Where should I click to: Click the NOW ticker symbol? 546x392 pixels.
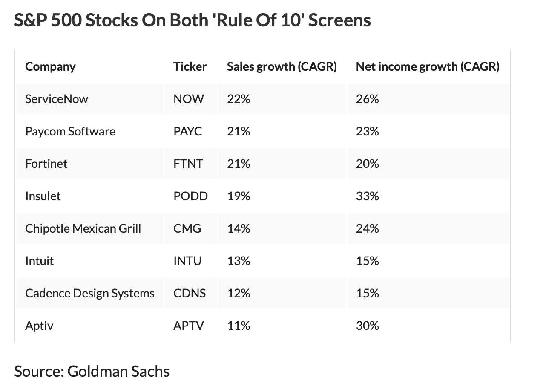pyautogui.click(x=189, y=99)
